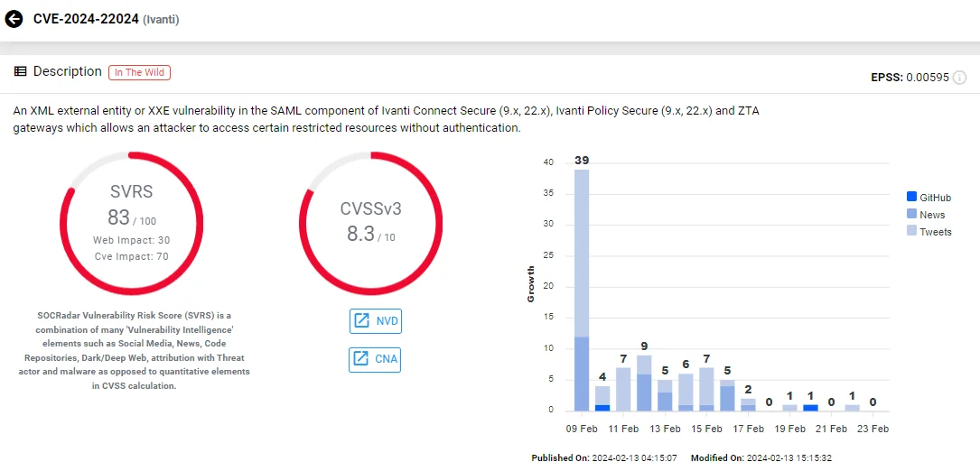Click the 17 Feb bar labeled 2

(748, 405)
